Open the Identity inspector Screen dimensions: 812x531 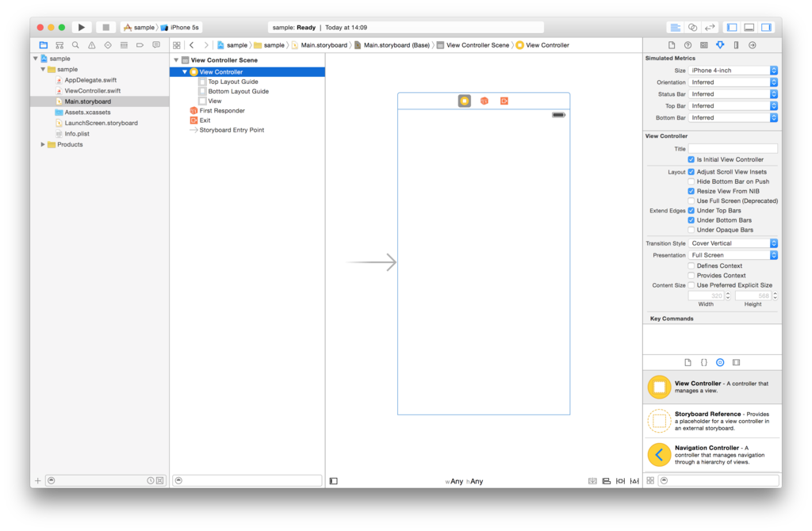pyautogui.click(x=704, y=45)
